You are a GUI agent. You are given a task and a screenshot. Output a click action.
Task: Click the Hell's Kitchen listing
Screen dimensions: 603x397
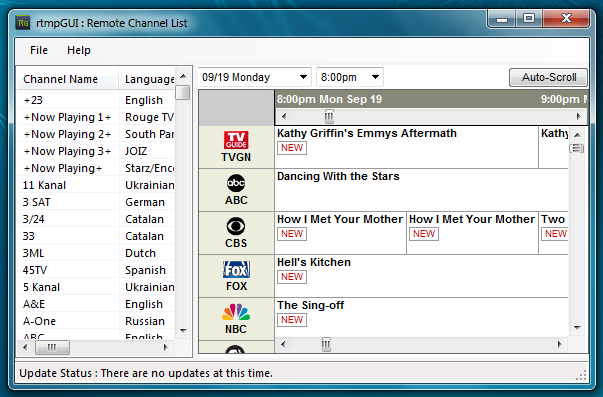point(421,276)
